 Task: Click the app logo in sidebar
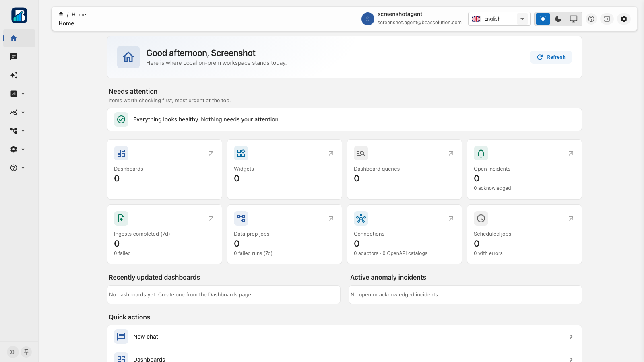point(19,15)
